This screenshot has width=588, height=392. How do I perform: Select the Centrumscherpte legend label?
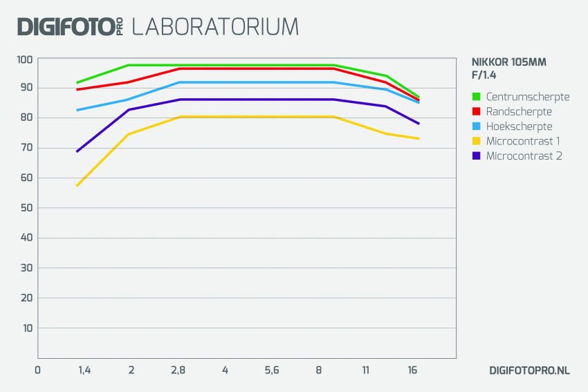(x=528, y=97)
